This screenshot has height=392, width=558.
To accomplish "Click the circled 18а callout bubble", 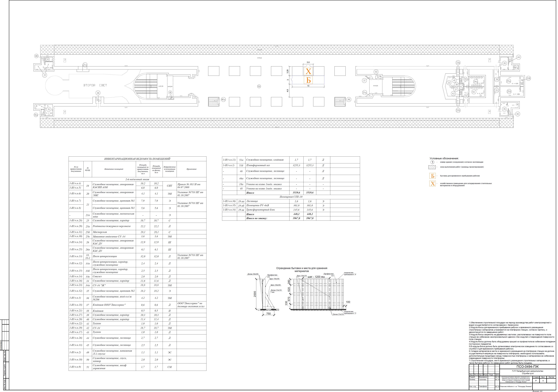I will [36, 115].
